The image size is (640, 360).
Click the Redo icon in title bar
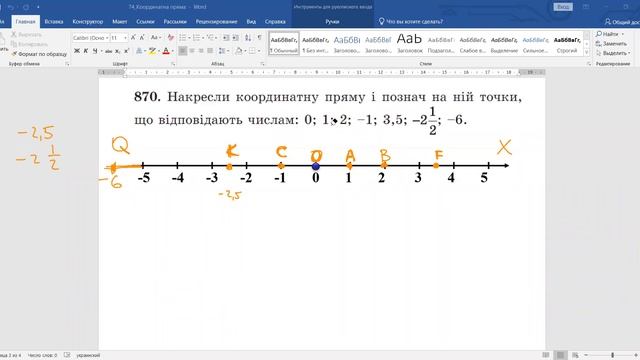[x=25, y=7]
